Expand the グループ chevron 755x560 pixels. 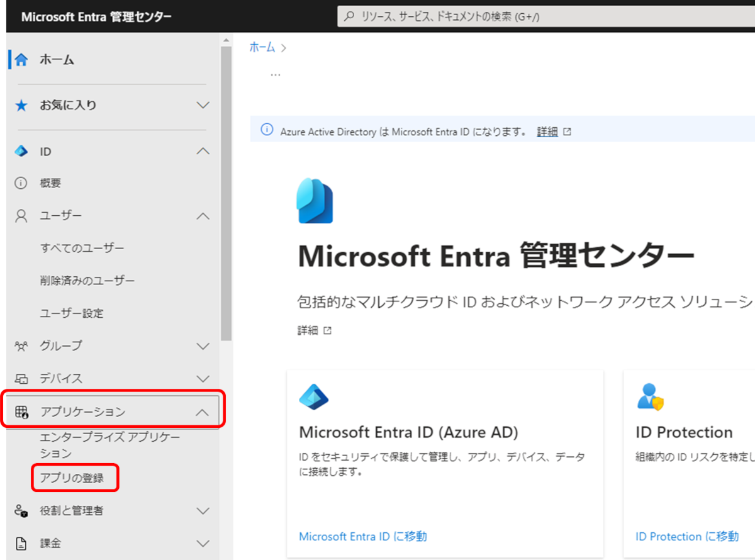click(x=203, y=345)
